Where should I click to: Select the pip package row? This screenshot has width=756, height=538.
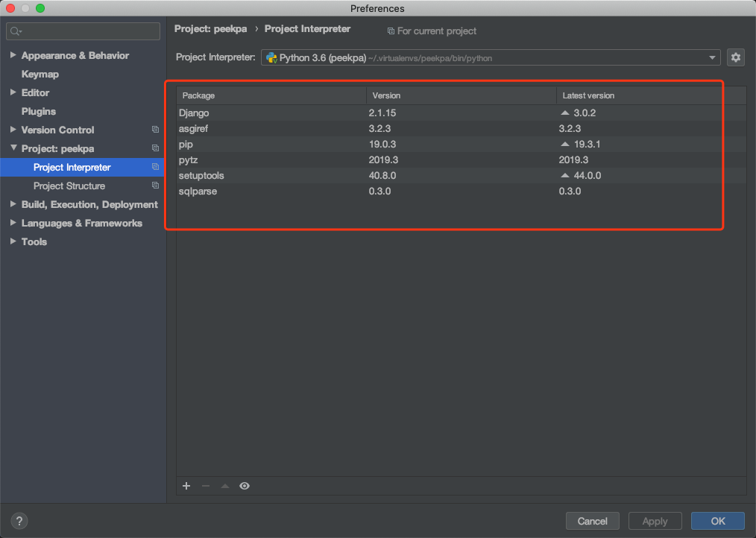point(462,144)
